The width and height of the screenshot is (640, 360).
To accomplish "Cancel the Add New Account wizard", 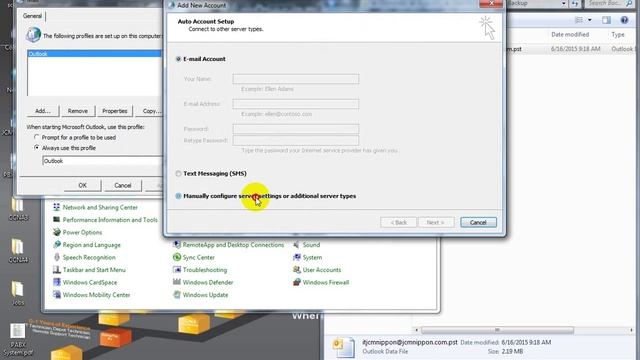I will (x=478, y=222).
